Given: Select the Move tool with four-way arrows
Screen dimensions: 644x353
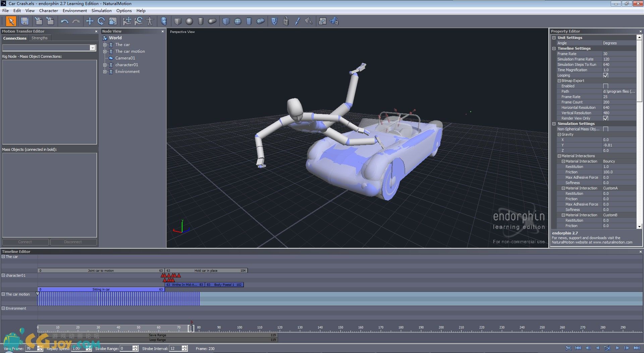Looking at the screenshot, I should (x=90, y=21).
